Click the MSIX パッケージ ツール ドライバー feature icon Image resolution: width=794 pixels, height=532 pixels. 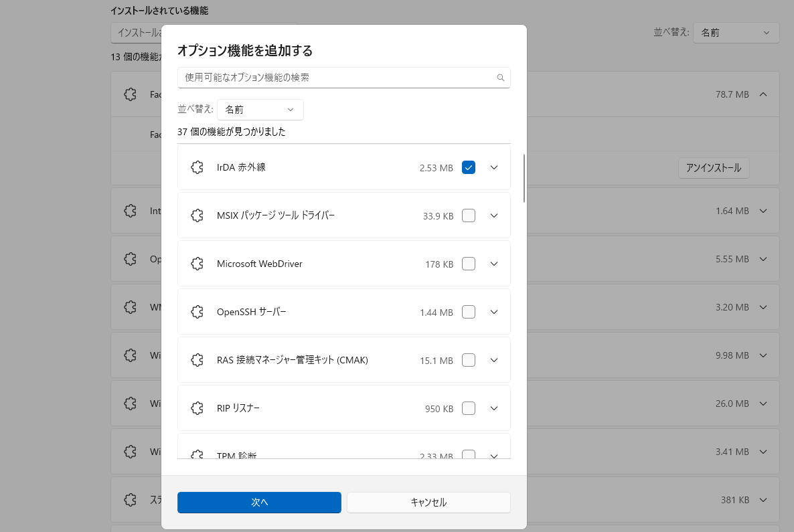click(197, 215)
